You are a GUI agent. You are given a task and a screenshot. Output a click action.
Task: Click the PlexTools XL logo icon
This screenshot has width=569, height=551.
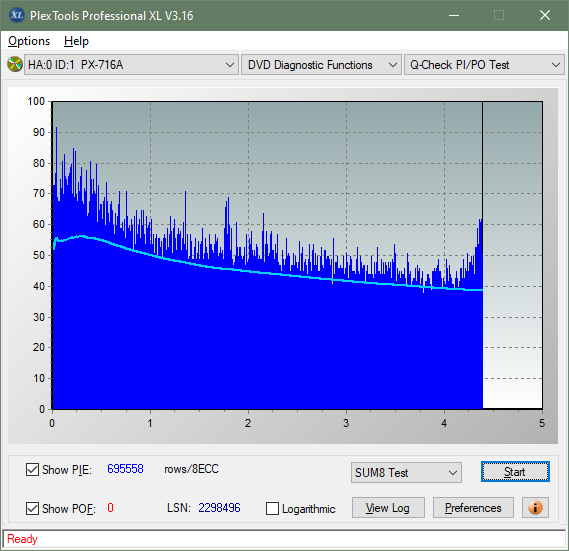click(17, 15)
